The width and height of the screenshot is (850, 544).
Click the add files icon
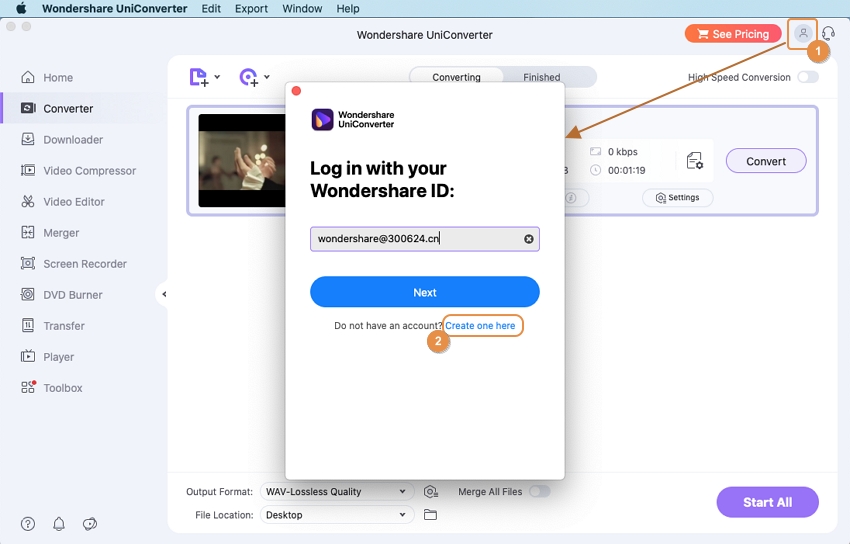point(199,77)
